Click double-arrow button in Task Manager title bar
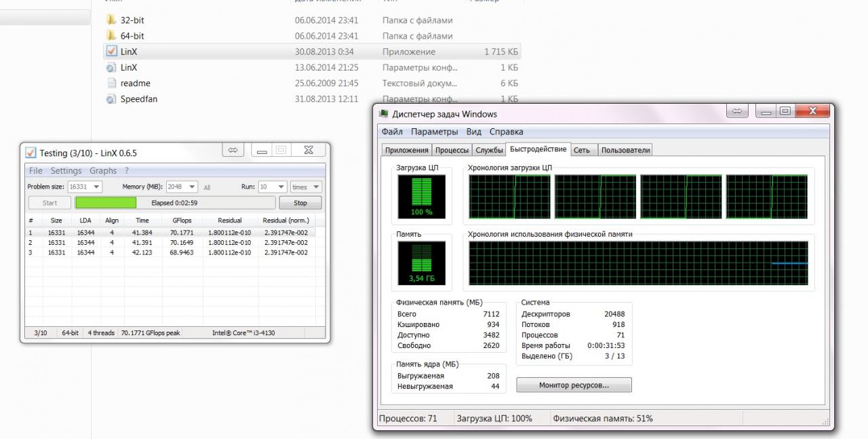 click(737, 111)
